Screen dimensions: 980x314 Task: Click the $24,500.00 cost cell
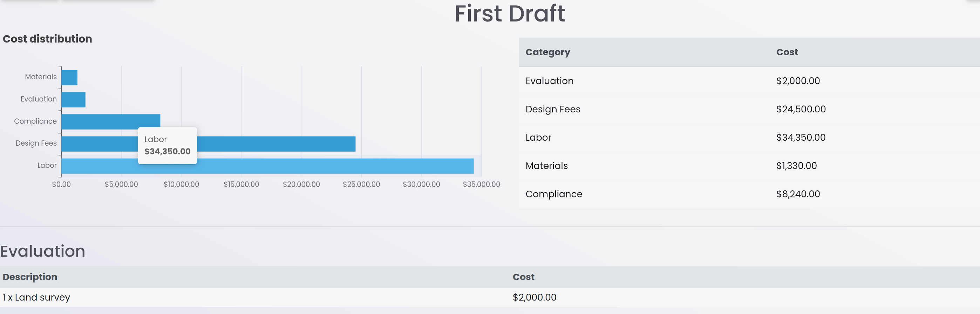[801, 110]
